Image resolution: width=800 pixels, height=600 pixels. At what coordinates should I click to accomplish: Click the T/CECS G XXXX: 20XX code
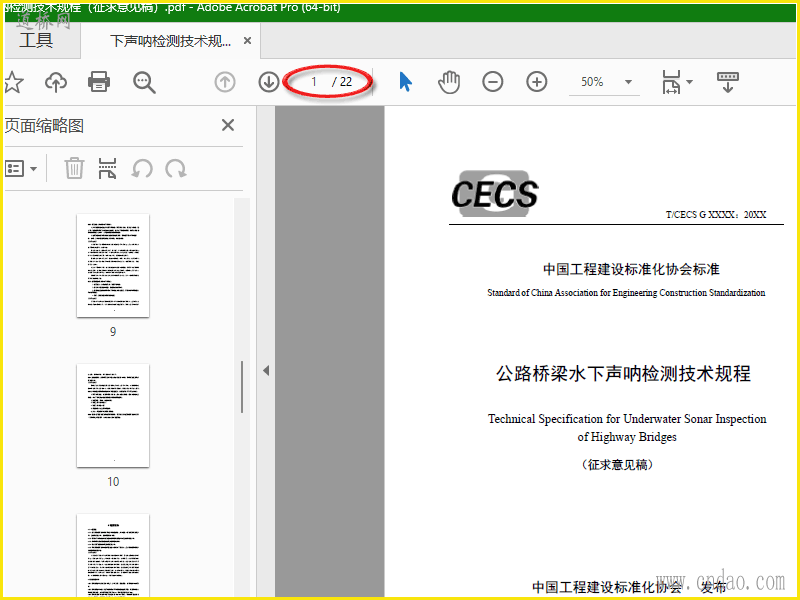[x=716, y=215]
